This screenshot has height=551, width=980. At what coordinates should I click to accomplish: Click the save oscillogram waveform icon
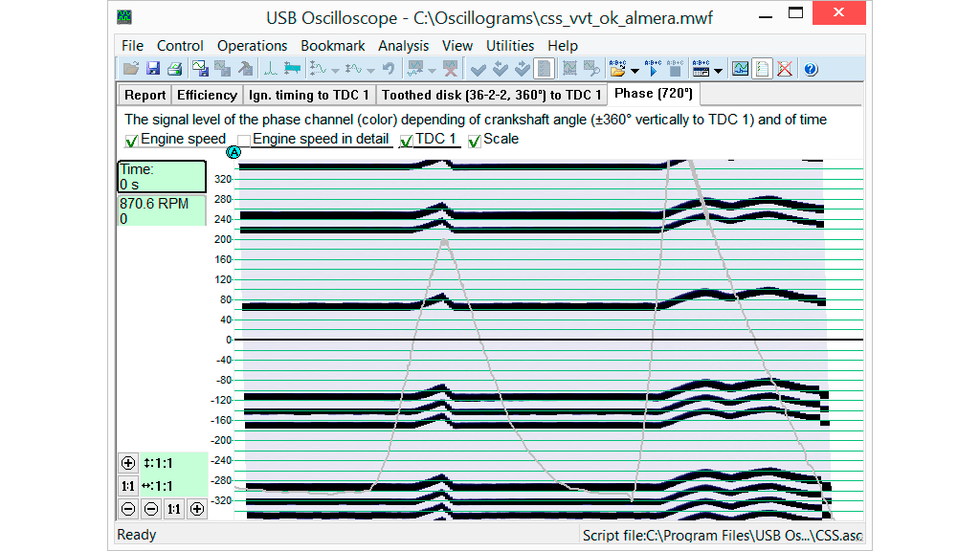click(200, 69)
